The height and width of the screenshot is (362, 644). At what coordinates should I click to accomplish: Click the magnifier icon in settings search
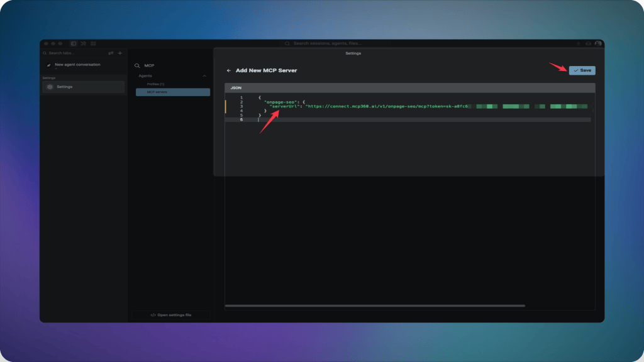pyautogui.click(x=137, y=65)
